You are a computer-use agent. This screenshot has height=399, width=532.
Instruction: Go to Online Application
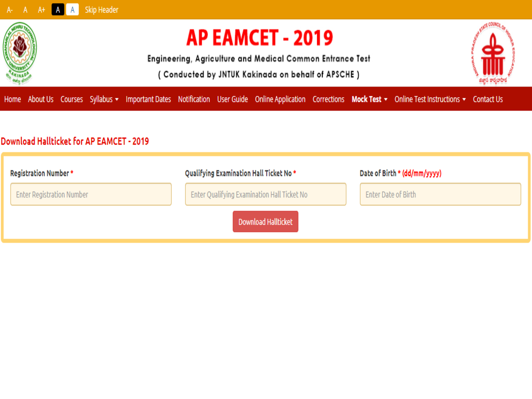pyautogui.click(x=280, y=99)
